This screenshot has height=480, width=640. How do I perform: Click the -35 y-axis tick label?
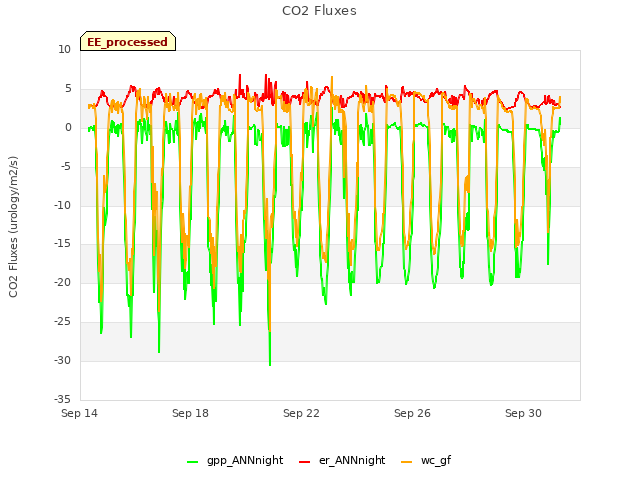coord(62,399)
